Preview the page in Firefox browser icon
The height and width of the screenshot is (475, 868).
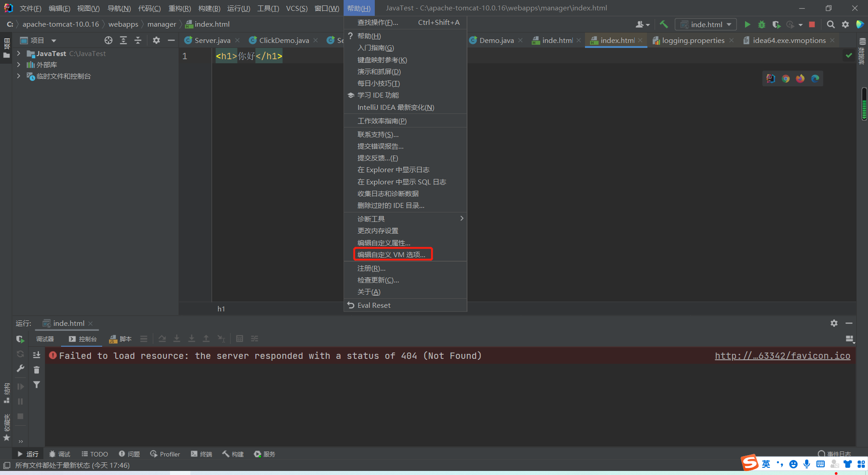(x=800, y=78)
